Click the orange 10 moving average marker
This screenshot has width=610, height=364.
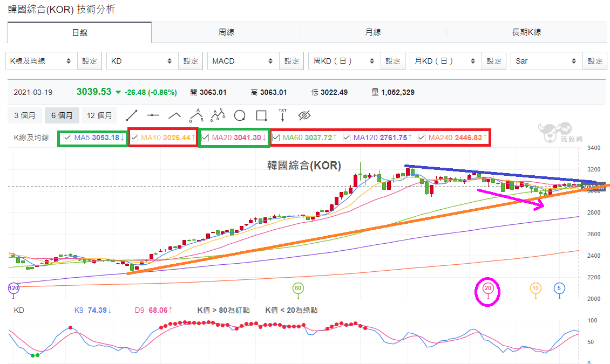point(536,289)
